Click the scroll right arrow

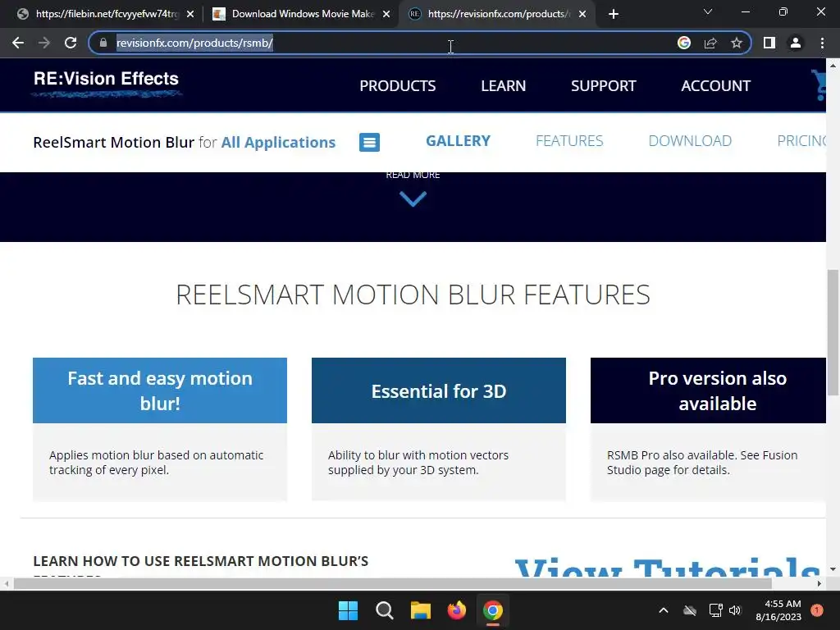pos(819,583)
